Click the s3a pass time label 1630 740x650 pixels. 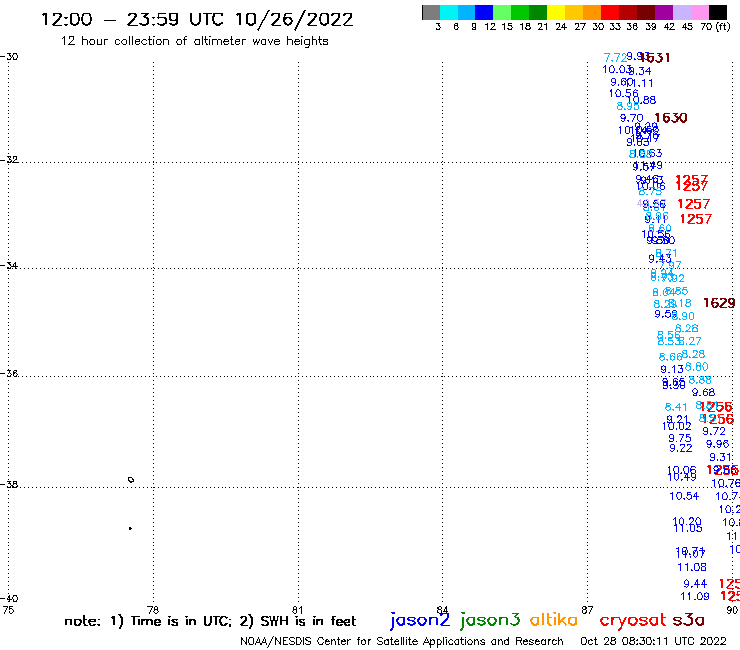coord(671,118)
